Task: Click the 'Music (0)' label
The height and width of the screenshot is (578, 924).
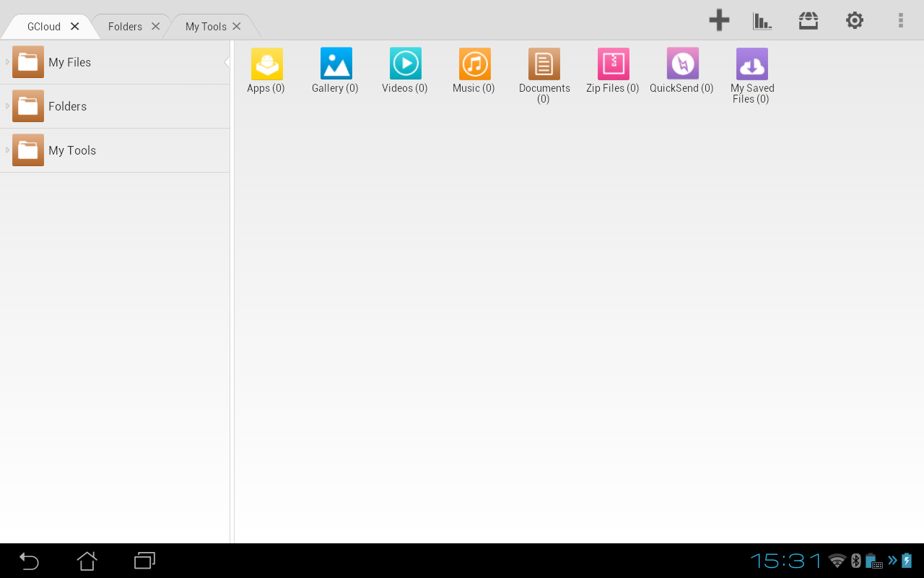Action: coord(474,88)
